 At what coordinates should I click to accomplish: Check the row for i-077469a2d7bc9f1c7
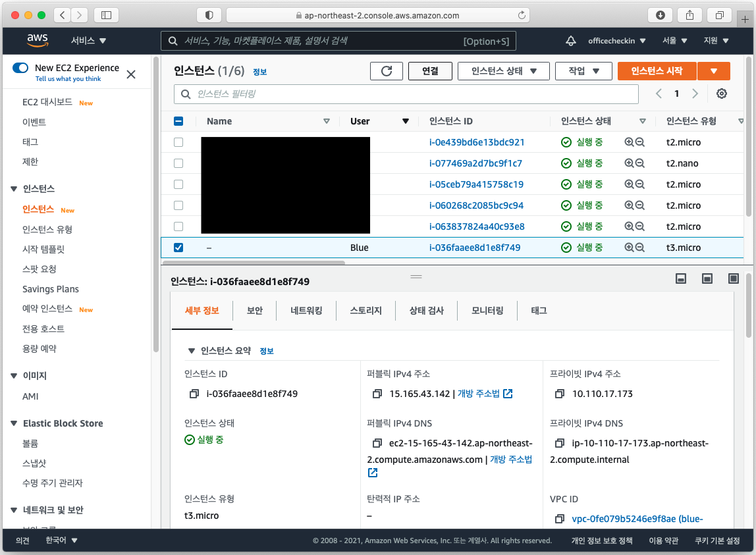tap(178, 163)
